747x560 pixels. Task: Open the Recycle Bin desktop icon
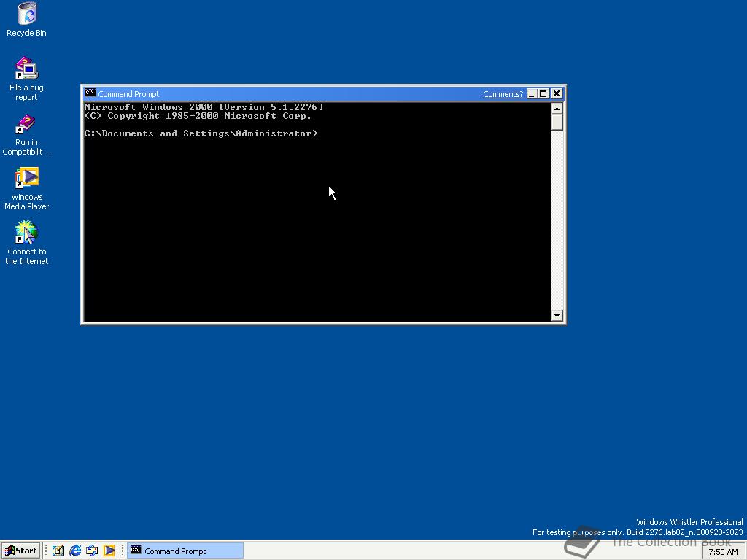(x=27, y=20)
